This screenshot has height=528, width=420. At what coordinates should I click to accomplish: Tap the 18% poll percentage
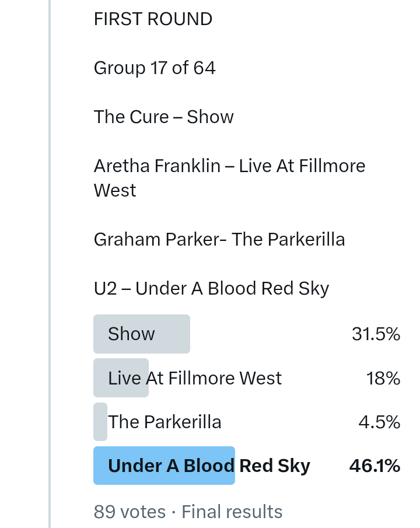point(383,379)
